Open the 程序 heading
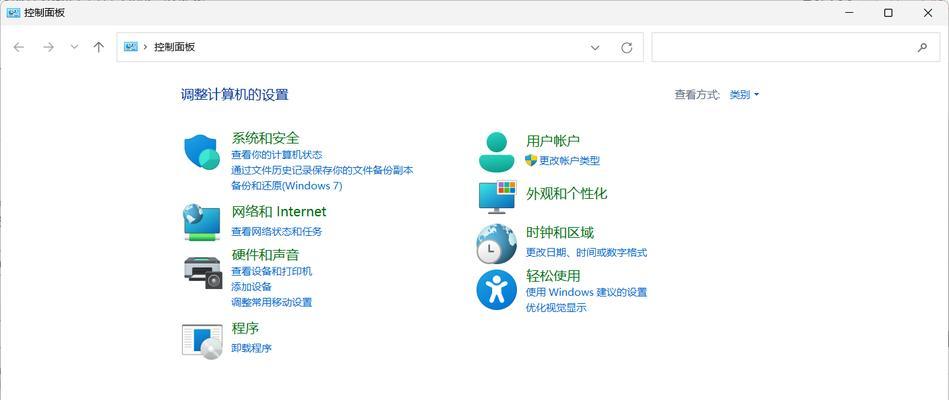 [x=245, y=328]
